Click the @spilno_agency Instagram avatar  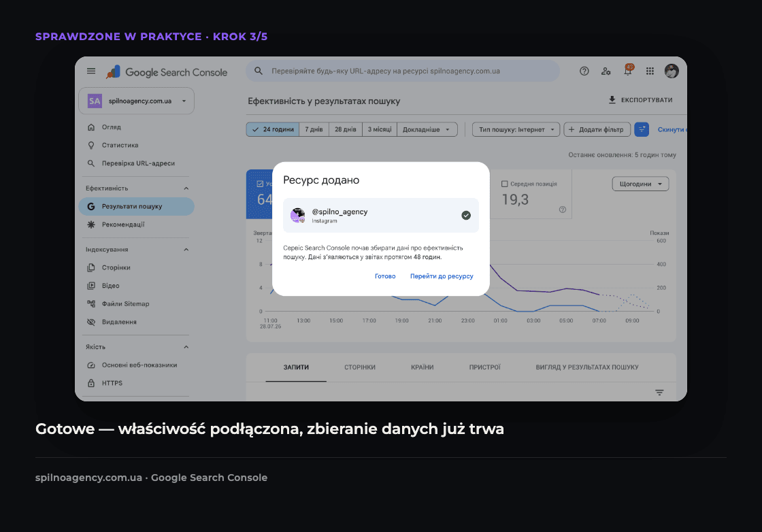coord(297,215)
